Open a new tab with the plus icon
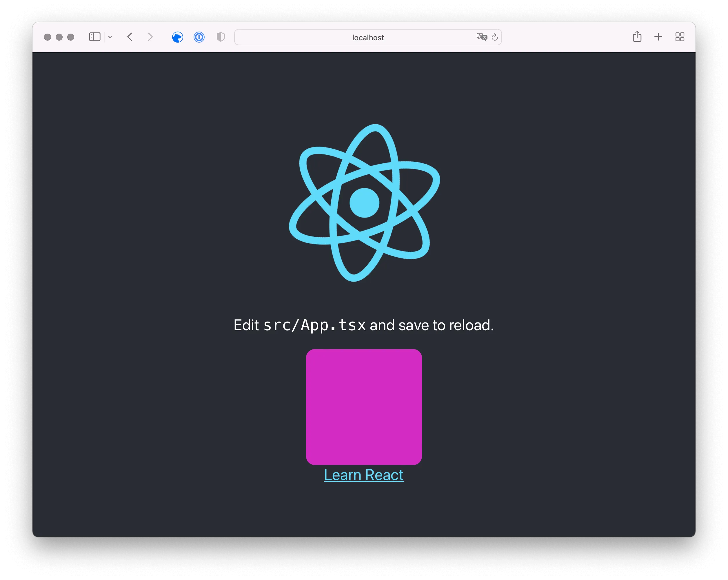728x580 pixels. (x=658, y=37)
